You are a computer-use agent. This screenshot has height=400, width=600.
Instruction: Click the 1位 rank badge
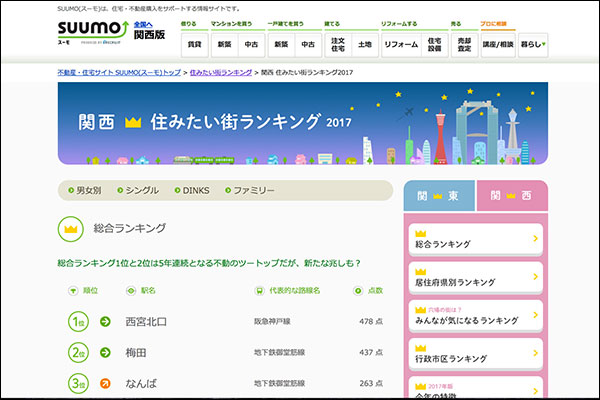click(78, 322)
